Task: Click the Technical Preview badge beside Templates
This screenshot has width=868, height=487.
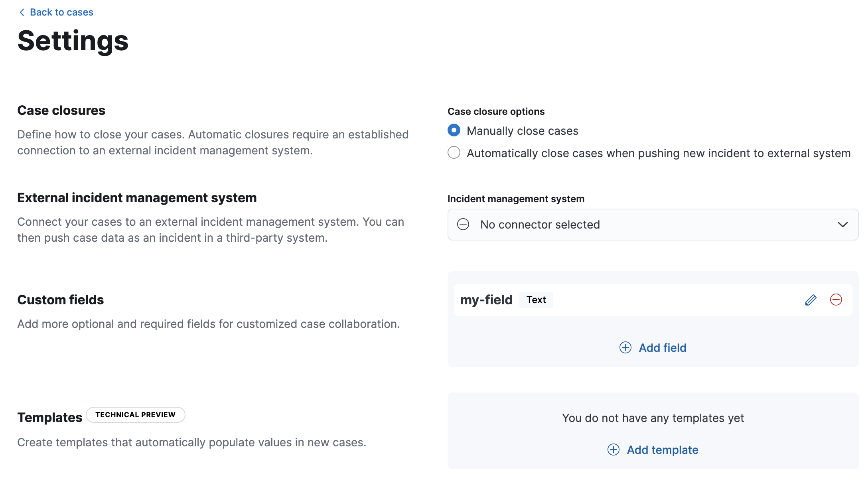Action: (135, 415)
